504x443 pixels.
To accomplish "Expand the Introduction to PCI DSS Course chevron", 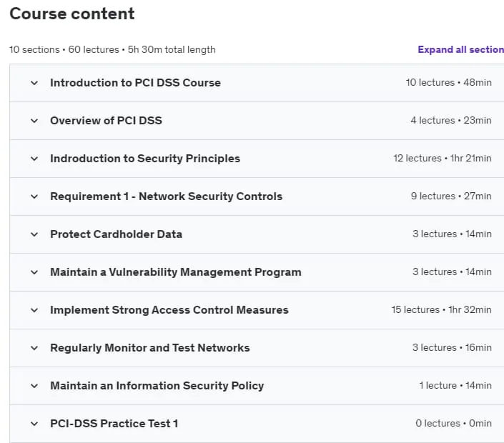I will click(34, 83).
